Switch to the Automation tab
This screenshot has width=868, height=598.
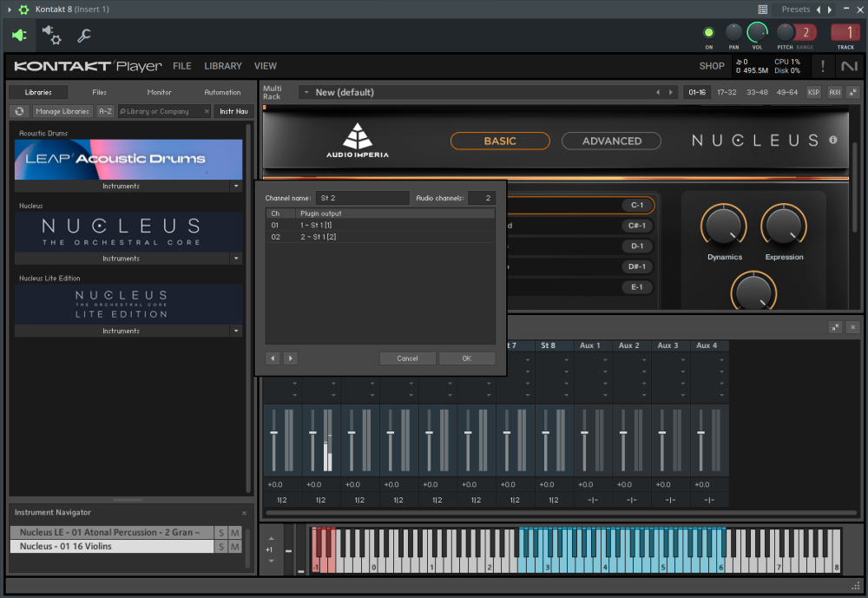click(x=222, y=93)
